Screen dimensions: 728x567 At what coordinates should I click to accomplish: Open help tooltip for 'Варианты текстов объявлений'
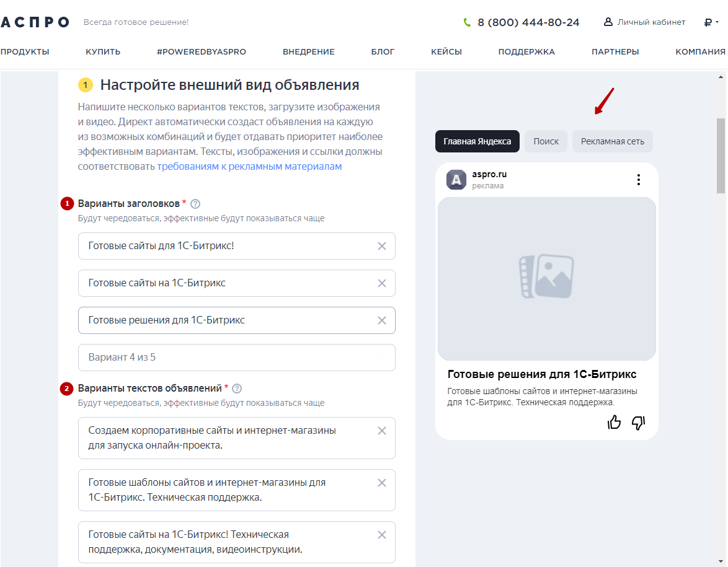236,389
